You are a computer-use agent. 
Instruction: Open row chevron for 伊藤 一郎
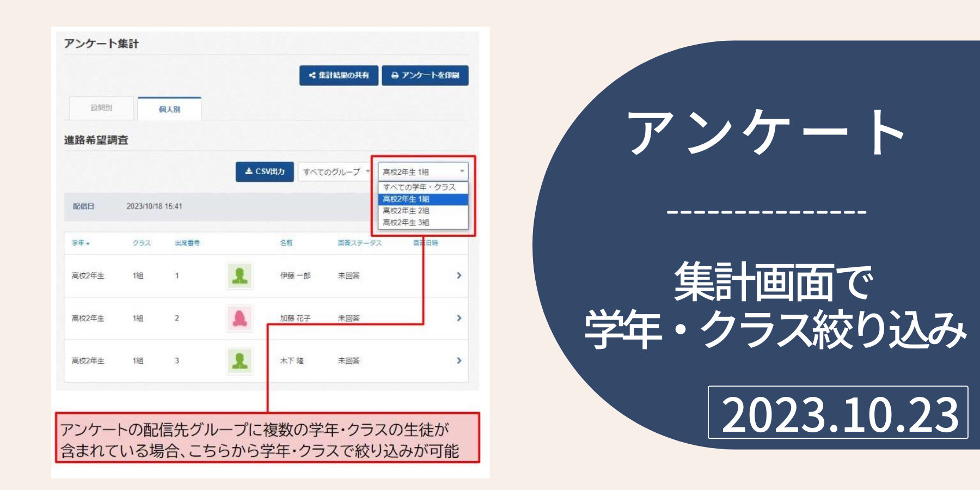point(459,275)
